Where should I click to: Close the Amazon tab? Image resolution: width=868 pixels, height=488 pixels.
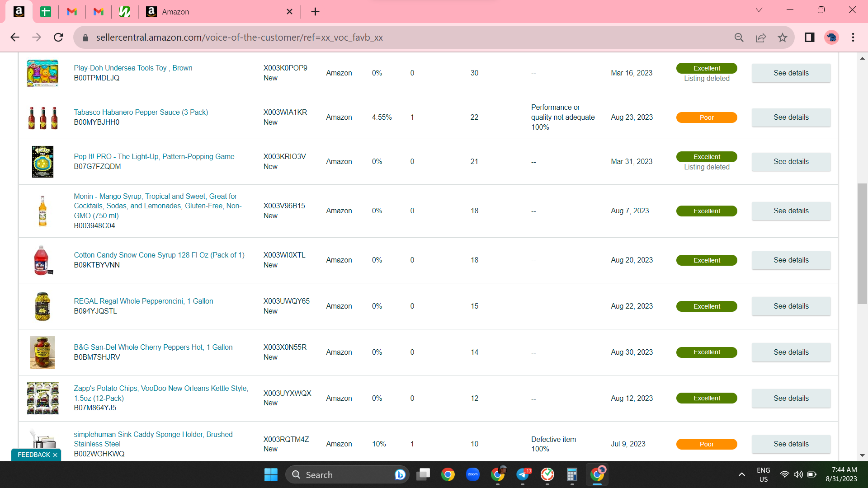[x=289, y=12]
